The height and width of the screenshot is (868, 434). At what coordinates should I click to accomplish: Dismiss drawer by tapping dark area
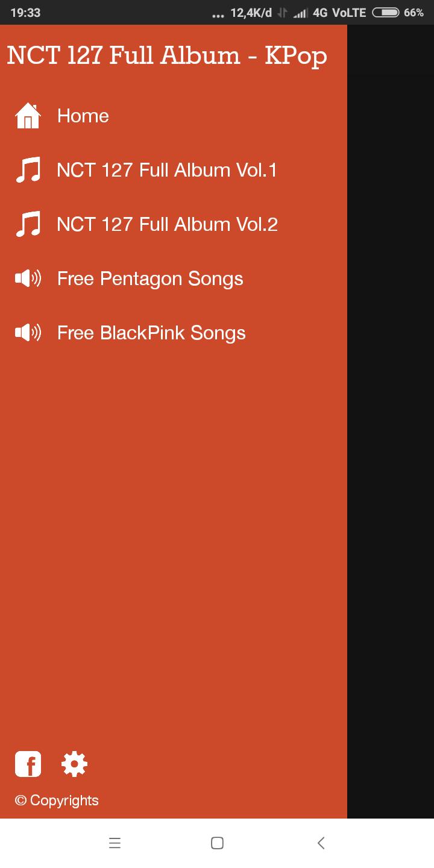(391, 422)
